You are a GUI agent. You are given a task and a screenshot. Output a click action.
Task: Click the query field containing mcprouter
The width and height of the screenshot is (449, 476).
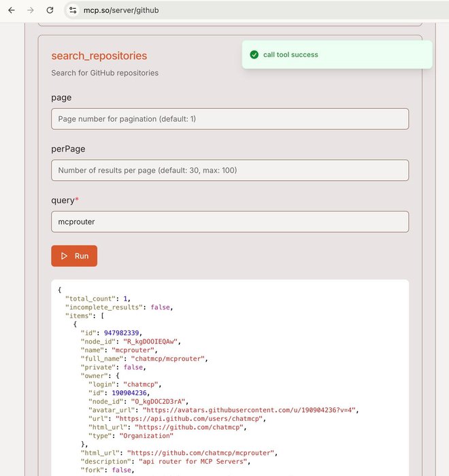click(230, 222)
